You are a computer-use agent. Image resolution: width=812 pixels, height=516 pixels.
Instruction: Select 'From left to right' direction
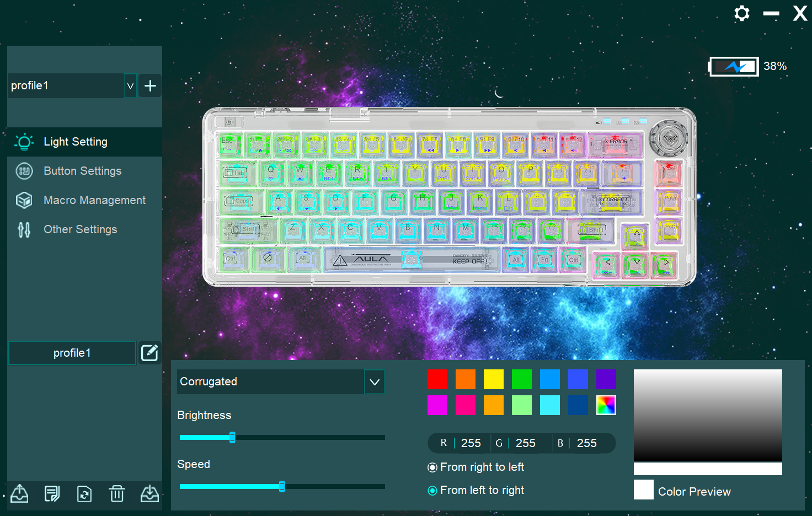click(432, 491)
